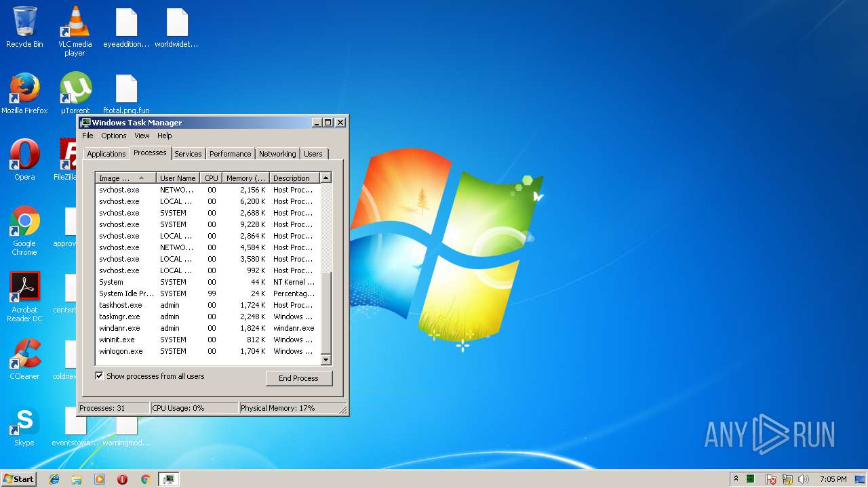Select the taskmgr.exe process row
This screenshot has width=868, height=488.
[x=208, y=317]
